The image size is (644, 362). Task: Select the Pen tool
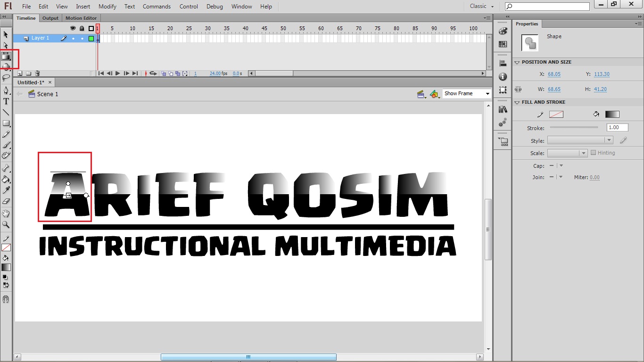point(6,90)
